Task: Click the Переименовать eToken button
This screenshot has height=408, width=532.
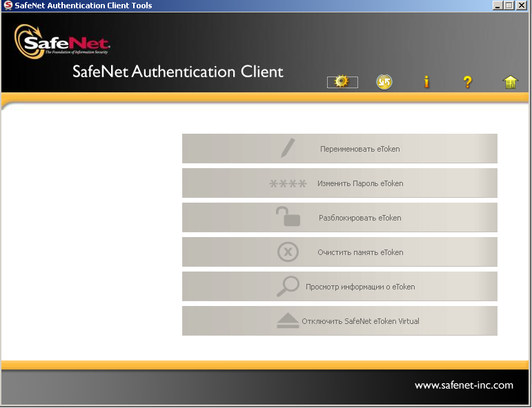Action: click(x=339, y=148)
